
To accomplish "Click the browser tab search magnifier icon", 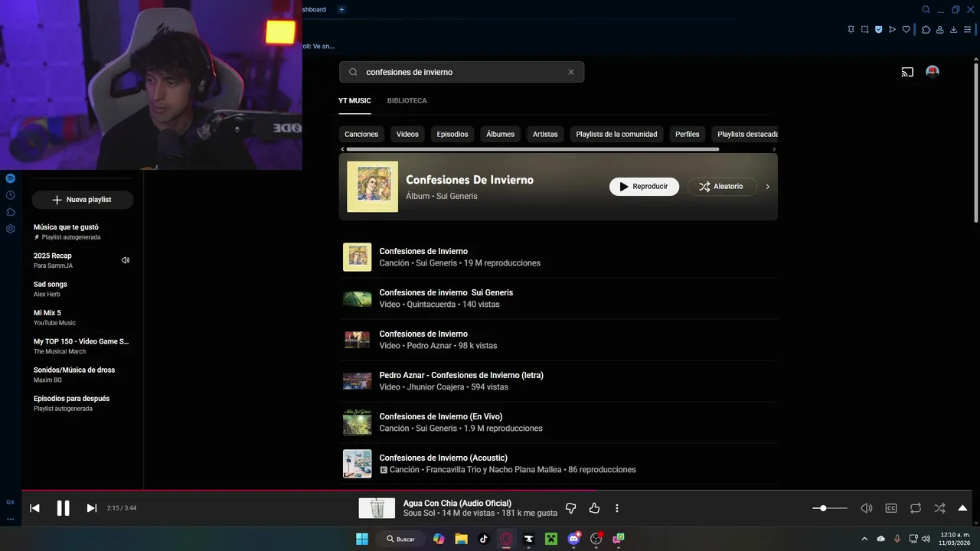I will click(x=926, y=10).
